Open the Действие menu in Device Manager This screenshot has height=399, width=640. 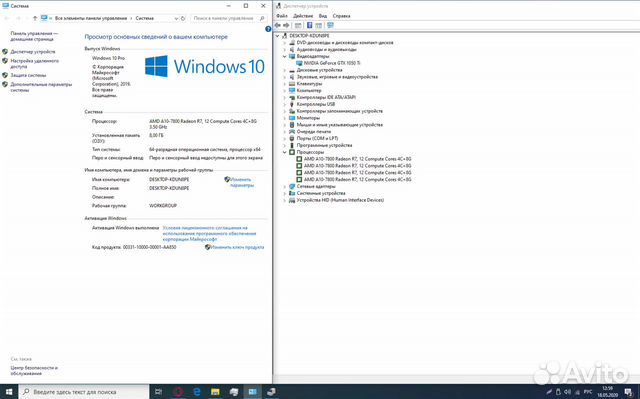[x=303, y=16]
